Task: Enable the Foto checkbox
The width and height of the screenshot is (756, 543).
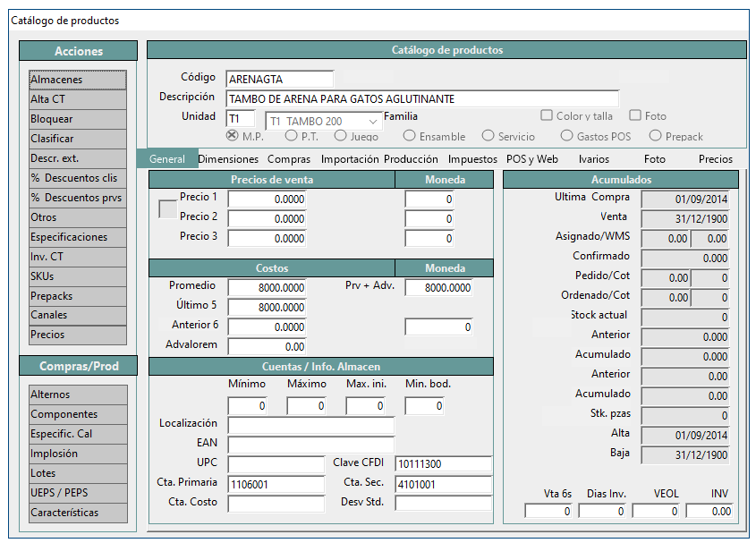Action: coord(635,115)
